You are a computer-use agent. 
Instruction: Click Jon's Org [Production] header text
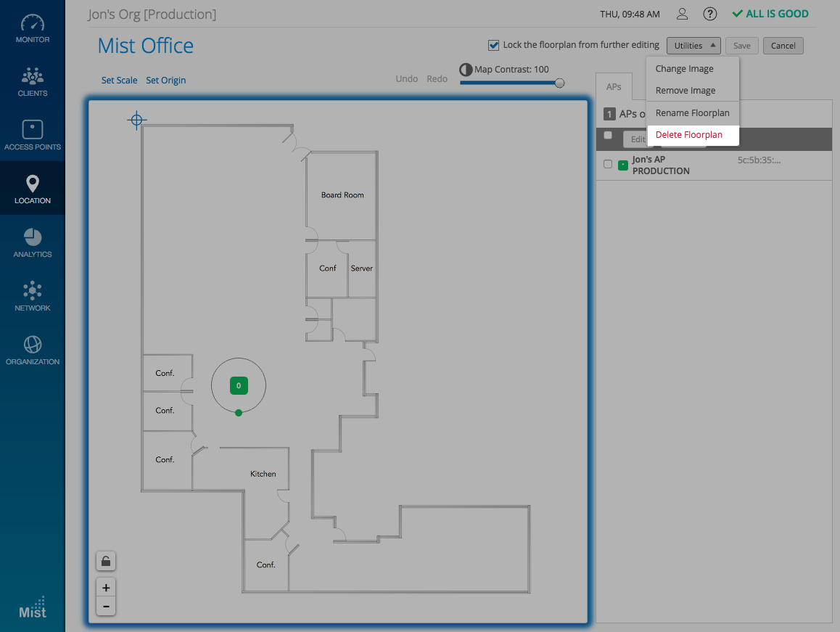152,15
